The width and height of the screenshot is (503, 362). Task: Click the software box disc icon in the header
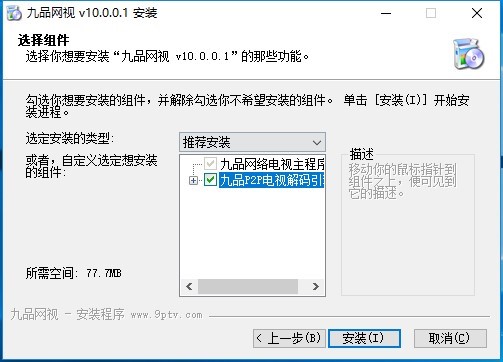pyautogui.click(x=469, y=53)
